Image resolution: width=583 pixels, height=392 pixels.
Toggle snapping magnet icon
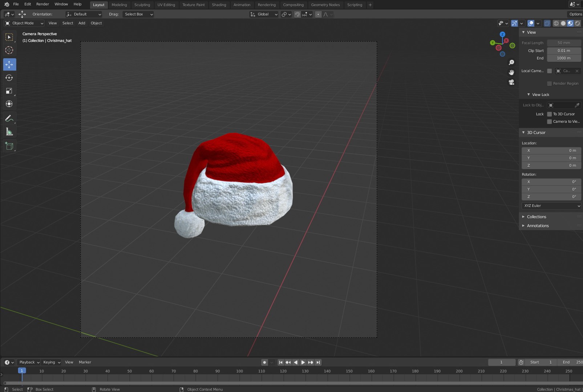coord(297,14)
